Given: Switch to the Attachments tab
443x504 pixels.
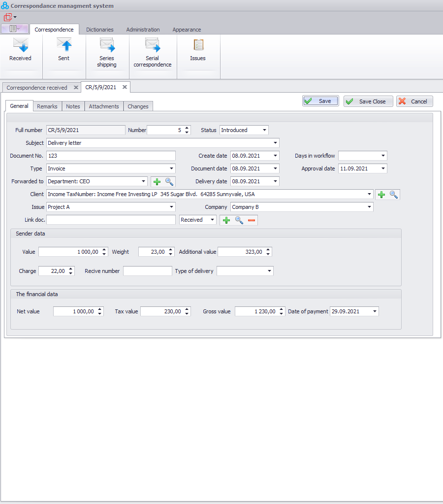Looking at the screenshot, I should pyautogui.click(x=104, y=106).
